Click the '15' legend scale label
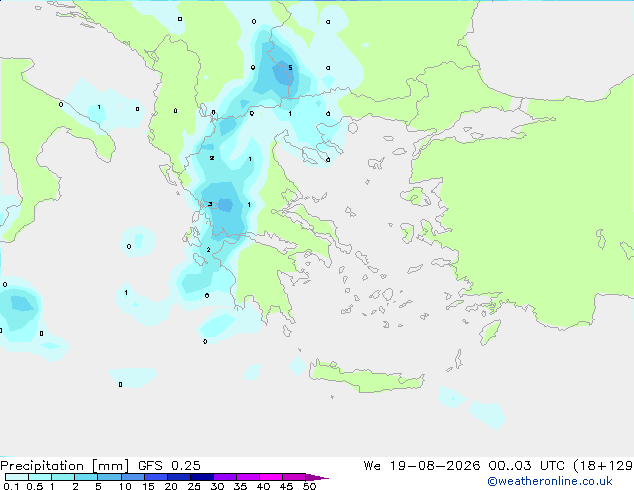634x490 pixels. (148, 486)
